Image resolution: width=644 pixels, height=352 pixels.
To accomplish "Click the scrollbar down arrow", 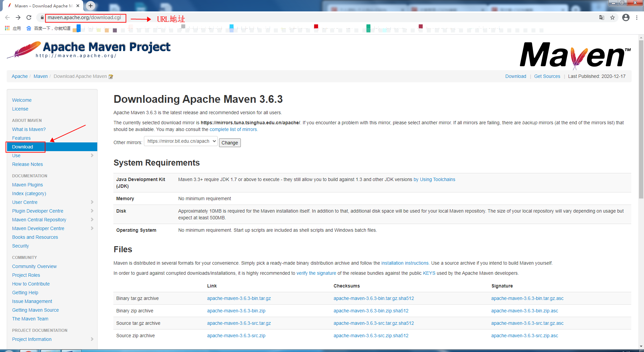I will point(641,346).
